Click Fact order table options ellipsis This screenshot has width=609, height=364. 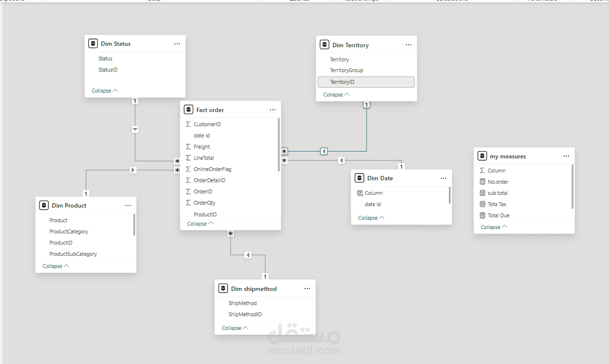[273, 110]
